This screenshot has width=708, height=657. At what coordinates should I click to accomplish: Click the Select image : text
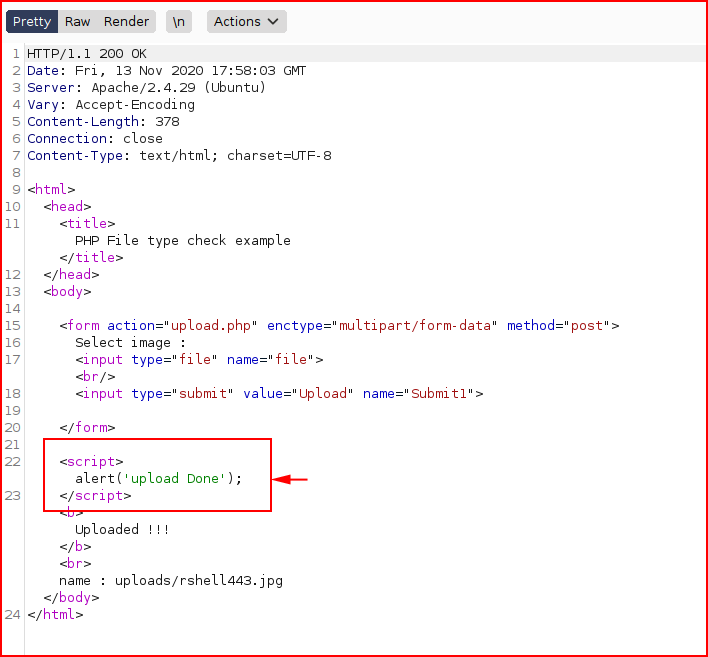130,343
